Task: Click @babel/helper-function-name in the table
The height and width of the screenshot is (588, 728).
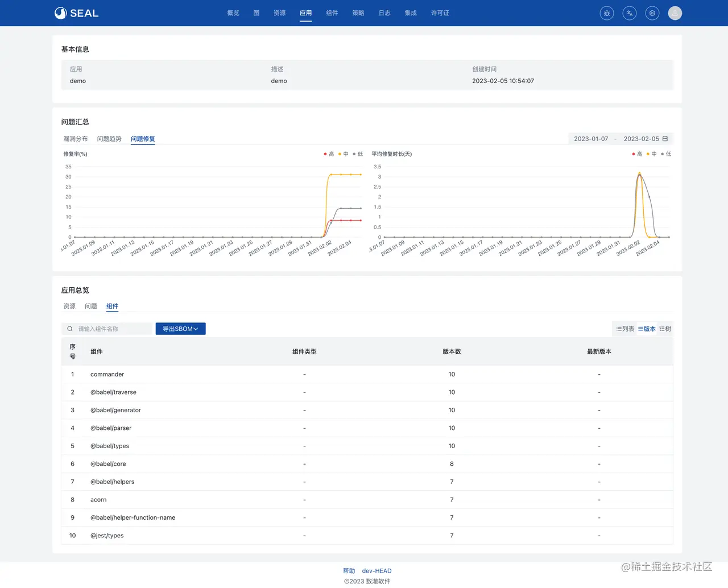Action: [x=133, y=517]
